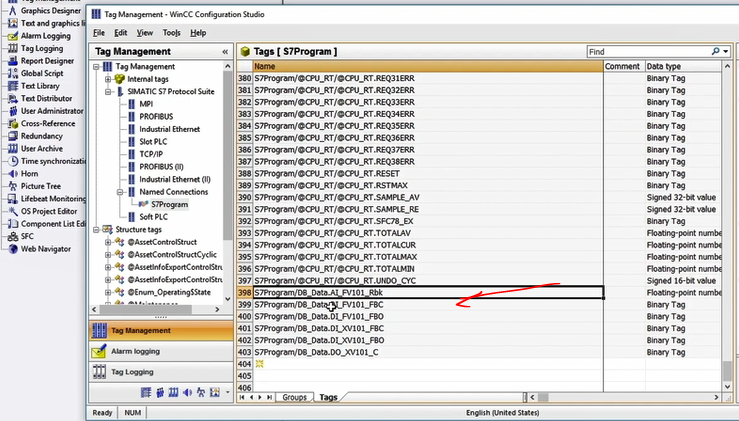Click the User Archive shortcut icon in navigation footer
Image resolution: width=739 pixels, height=421 pixels.
(173, 392)
